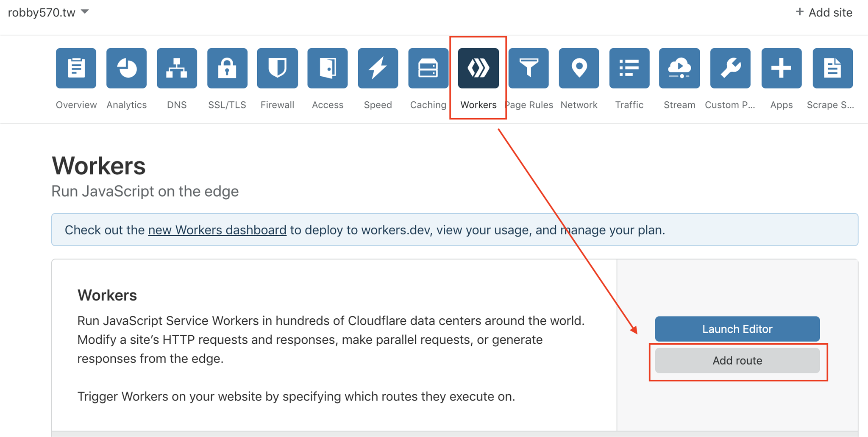Open the Overview section icon
The image size is (868, 437).
[76, 68]
